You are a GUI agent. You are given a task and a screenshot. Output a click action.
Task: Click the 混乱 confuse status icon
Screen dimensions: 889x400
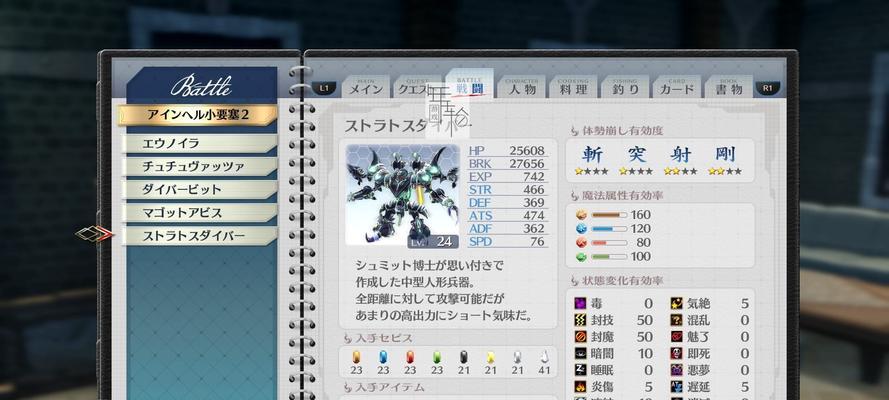pos(676,320)
